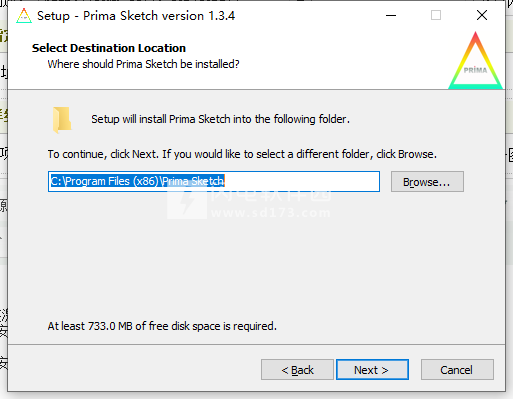
Task: Click the Prima Sketch setup title bar icon
Action: (x=24, y=16)
